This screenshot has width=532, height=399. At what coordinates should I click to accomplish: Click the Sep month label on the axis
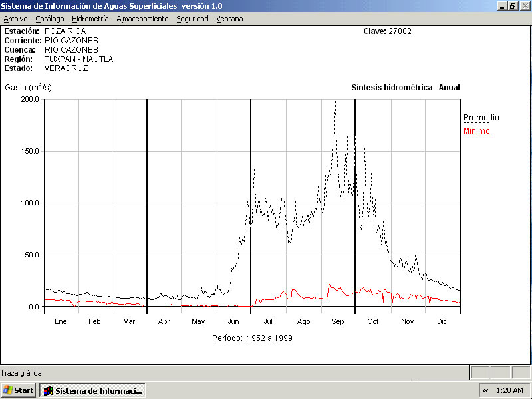tap(338, 321)
